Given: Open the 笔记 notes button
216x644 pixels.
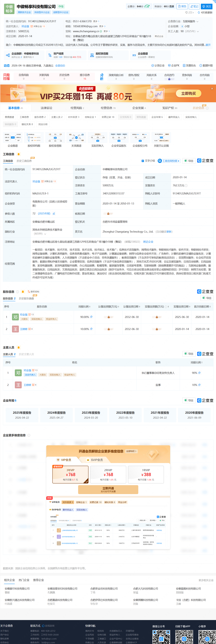Looking at the screenshot, I should [194, 6].
